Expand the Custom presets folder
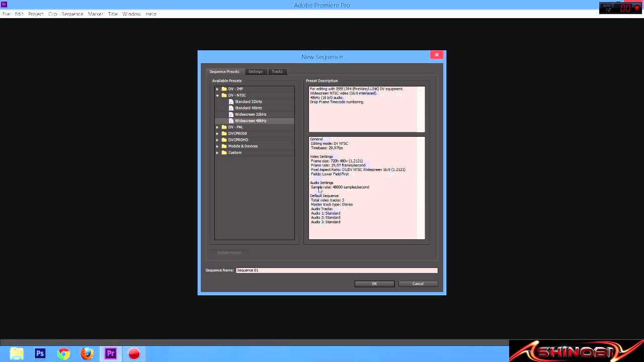 coord(217,153)
